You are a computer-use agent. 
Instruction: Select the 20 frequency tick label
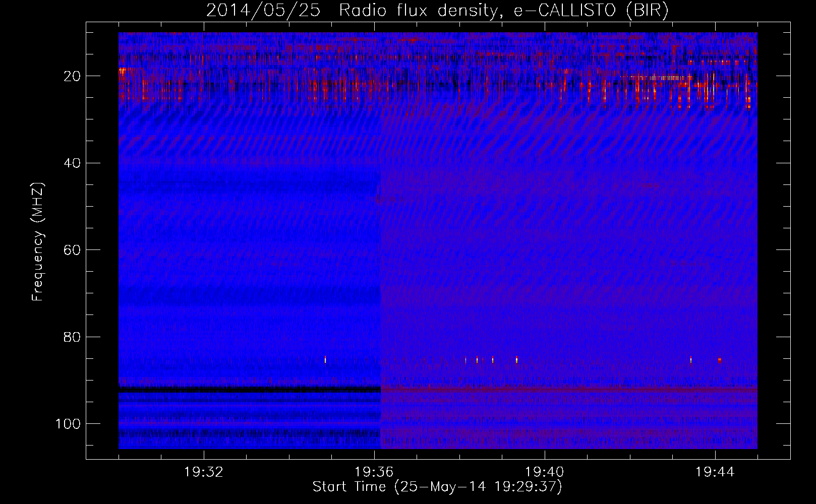click(x=73, y=76)
